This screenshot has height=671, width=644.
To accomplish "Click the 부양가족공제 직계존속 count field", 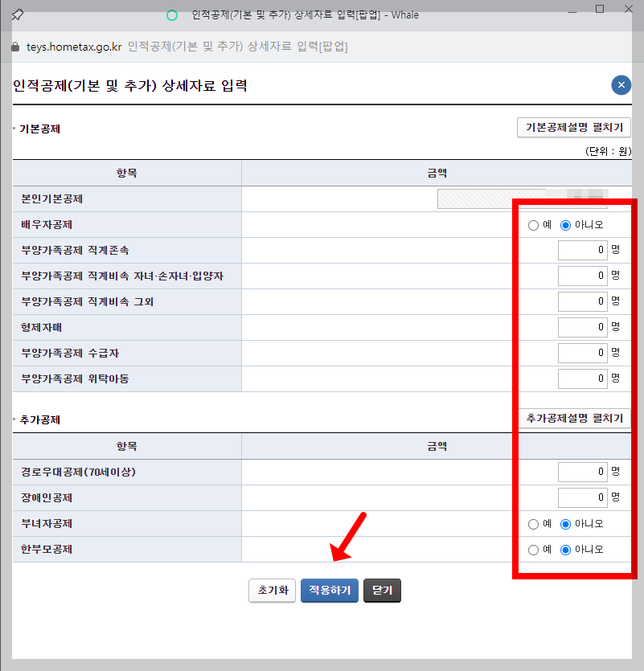I will [x=581, y=250].
